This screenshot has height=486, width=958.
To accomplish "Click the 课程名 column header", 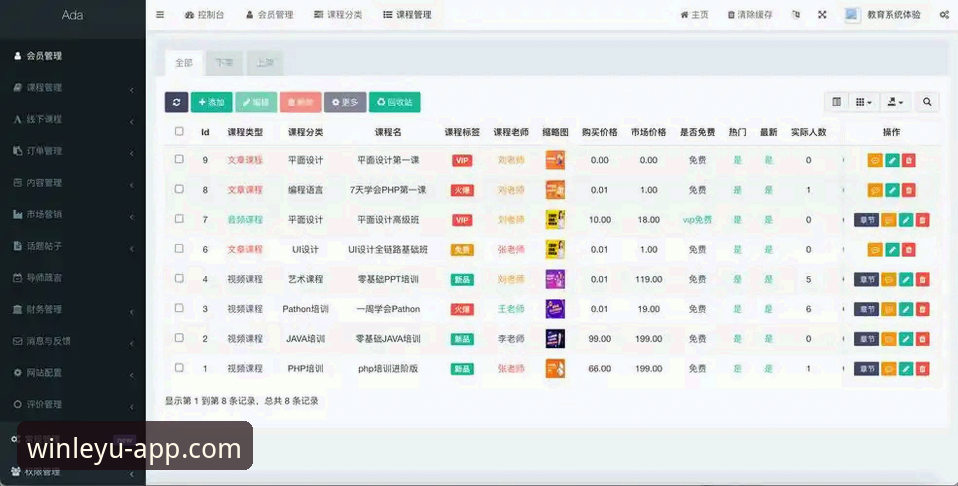I will 388,132.
